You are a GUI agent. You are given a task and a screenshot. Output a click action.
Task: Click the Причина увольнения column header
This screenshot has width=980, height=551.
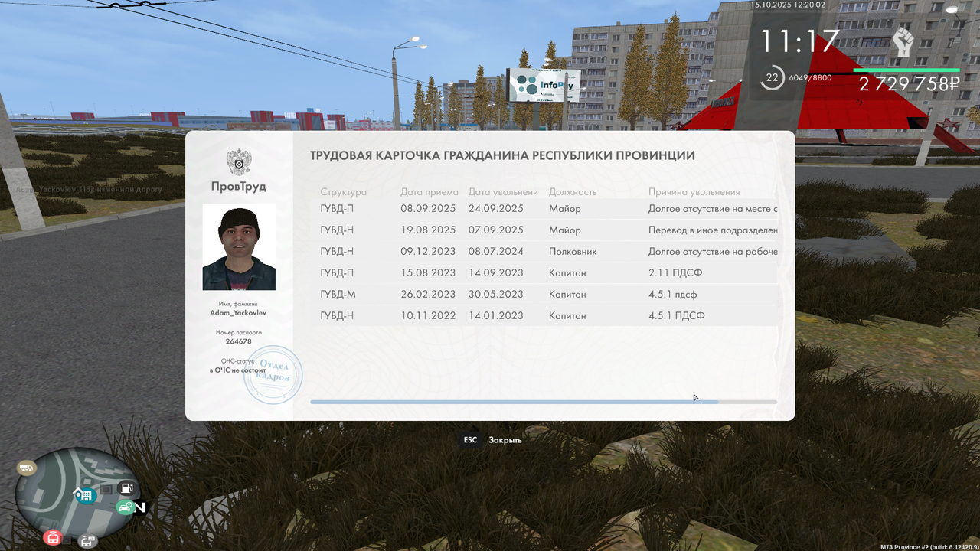(694, 192)
